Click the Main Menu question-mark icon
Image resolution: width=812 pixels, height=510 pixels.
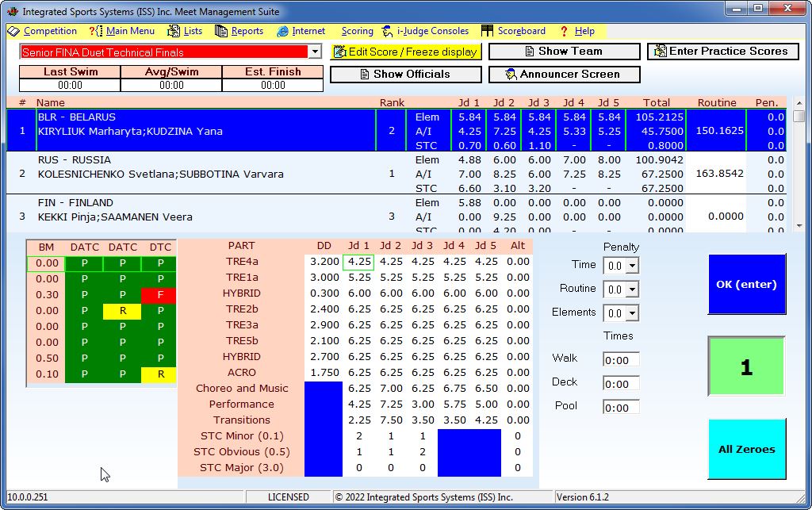click(x=96, y=31)
